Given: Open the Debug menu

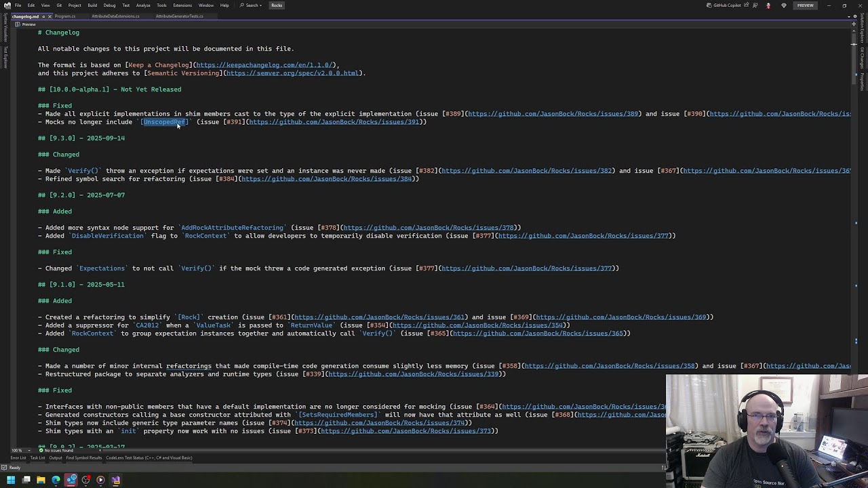Looking at the screenshot, I should pyautogui.click(x=109, y=5).
